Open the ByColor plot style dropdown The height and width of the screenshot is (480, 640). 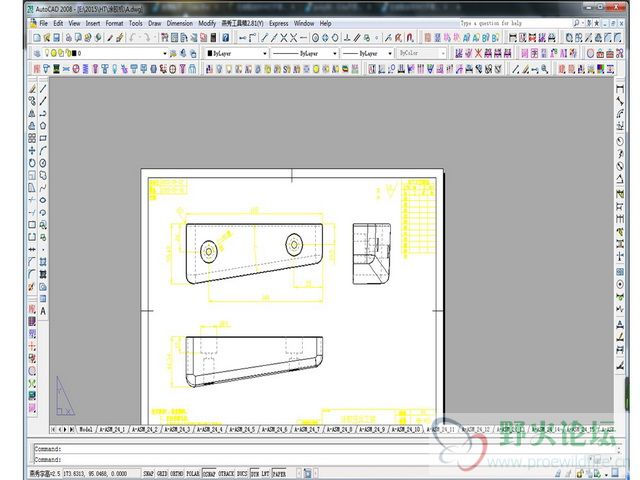[443, 53]
